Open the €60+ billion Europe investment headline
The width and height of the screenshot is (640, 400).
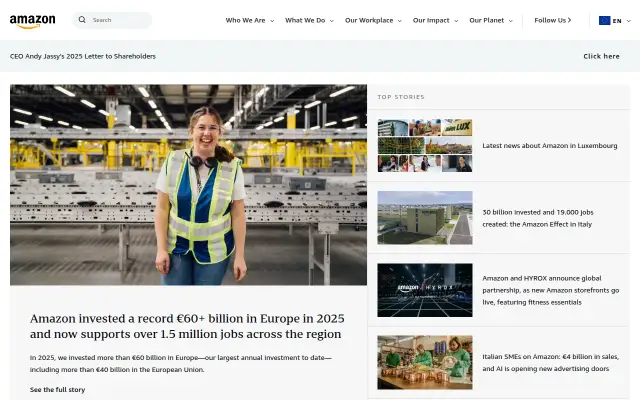point(187,326)
